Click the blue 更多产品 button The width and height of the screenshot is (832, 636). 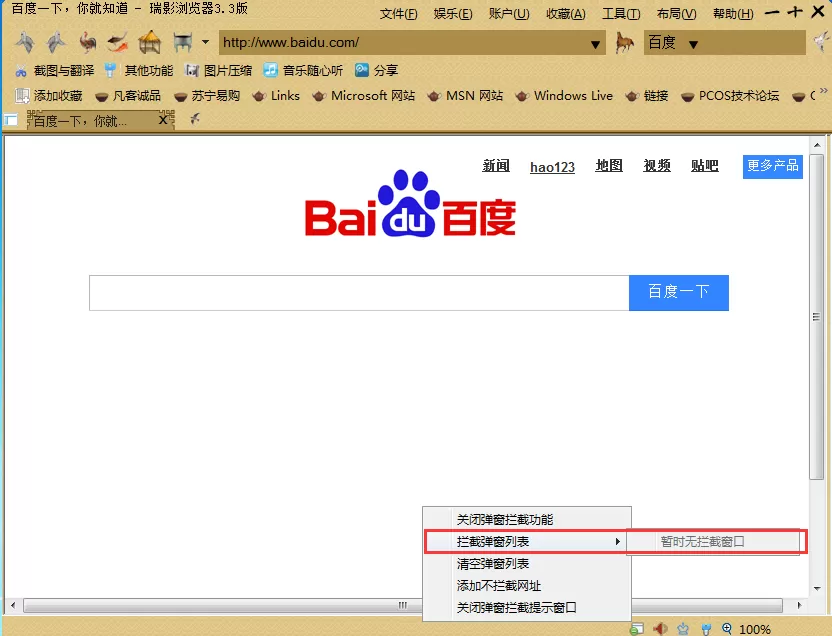click(x=773, y=167)
